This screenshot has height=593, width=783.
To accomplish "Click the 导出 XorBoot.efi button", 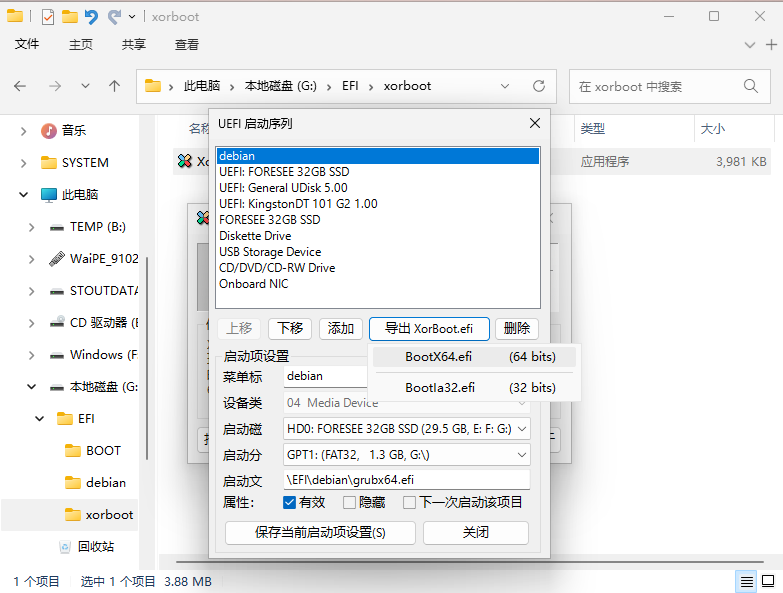I will [x=429, y=329].
